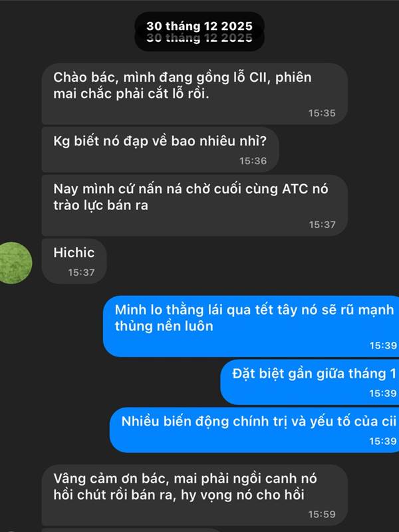
Task: Tap the 15:35 timestamp
Action: pyautogui.click(x=322, y=113)
